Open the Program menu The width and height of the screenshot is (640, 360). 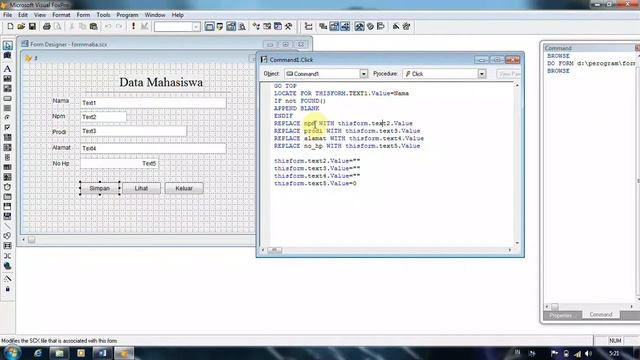click(x=127, y=15)
